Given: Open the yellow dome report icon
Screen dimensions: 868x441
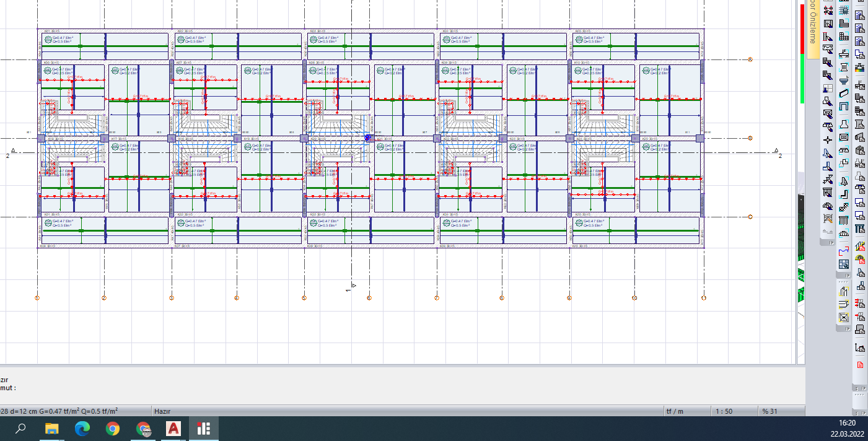Looking at the screenshot, I should click(860, 259).
